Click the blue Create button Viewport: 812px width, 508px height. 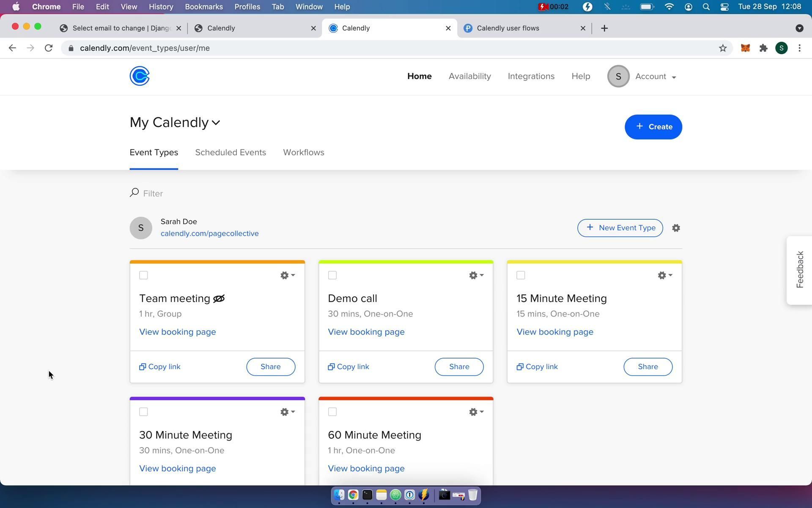click(653, 127)
